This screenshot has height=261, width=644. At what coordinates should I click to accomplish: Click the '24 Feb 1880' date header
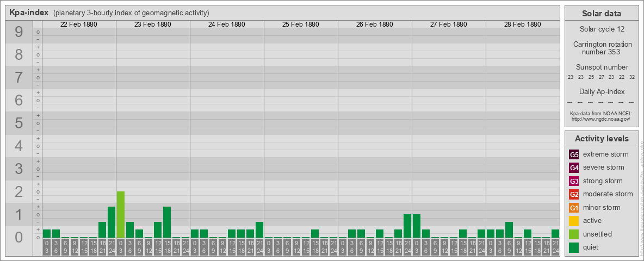(227, 24)
